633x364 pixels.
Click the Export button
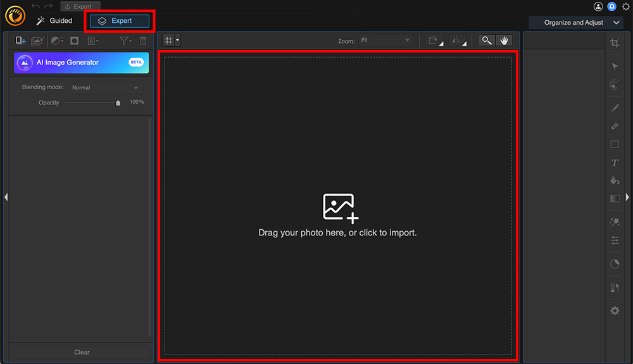tap(80, 6)
